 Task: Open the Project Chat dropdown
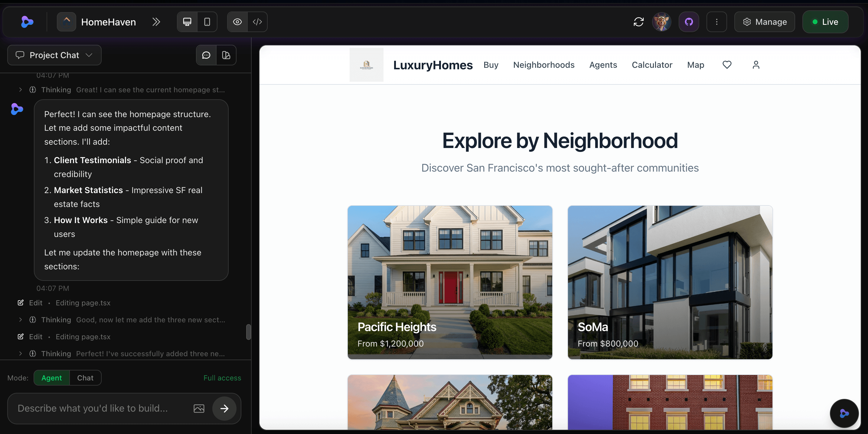tap(54, 55)
